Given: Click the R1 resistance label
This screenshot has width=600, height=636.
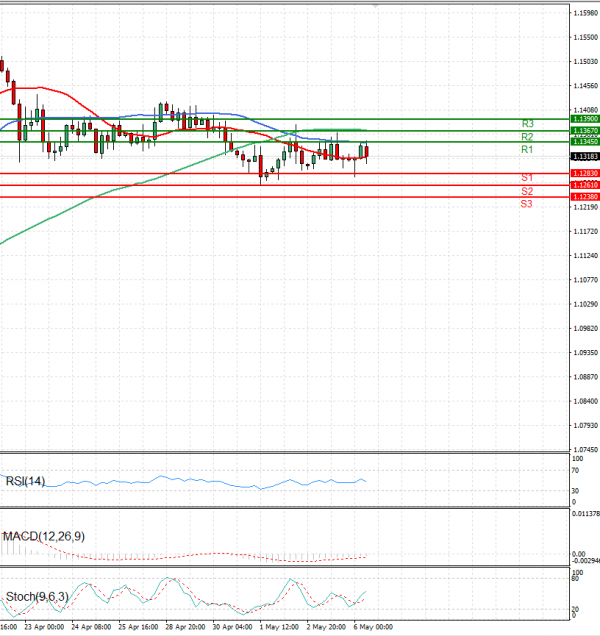Looking at the screenshot, I should (x=527, y=150).
